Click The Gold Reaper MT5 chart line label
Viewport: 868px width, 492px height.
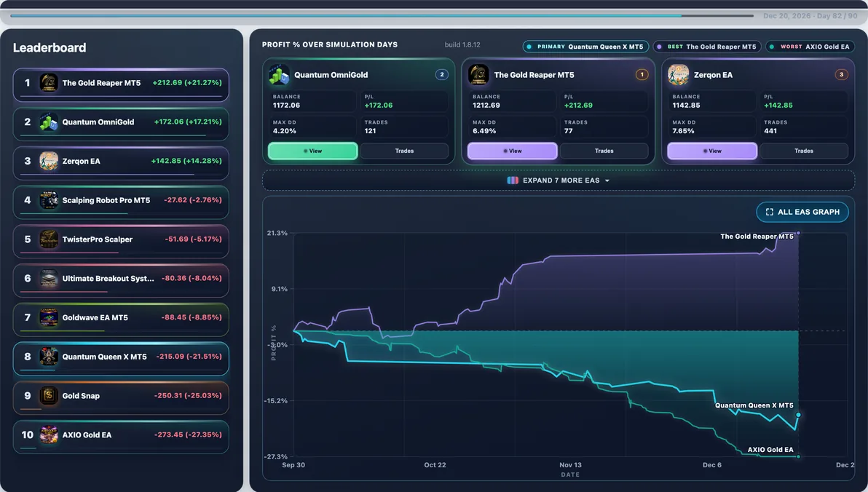coord(757,237)
